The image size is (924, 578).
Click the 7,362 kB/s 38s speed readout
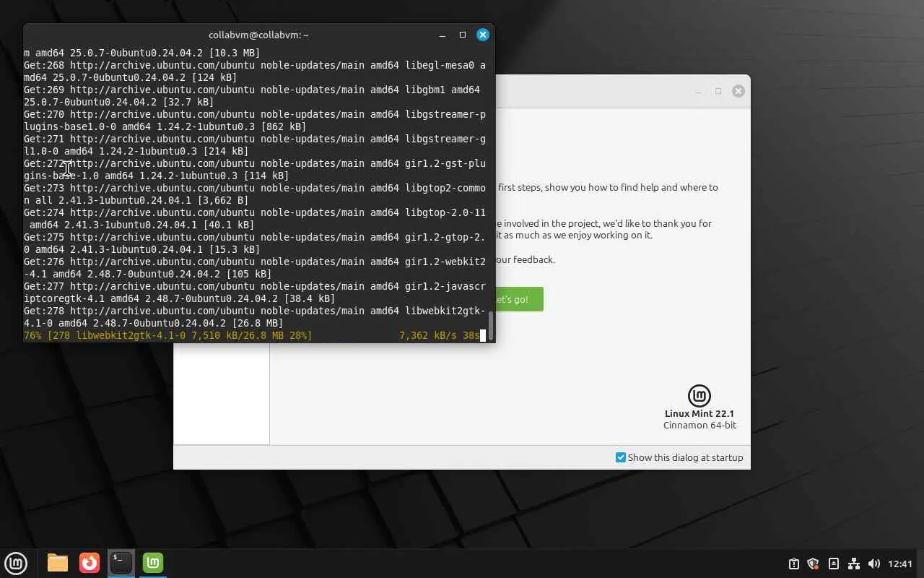(x=440, y=335)
